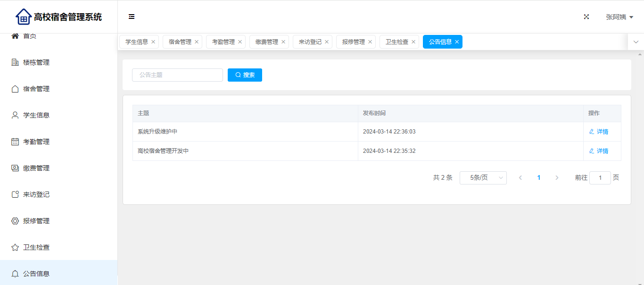Switch to the 来访登记 tab
The width and height of the screenshot is (644, 285).
[310, 42]
